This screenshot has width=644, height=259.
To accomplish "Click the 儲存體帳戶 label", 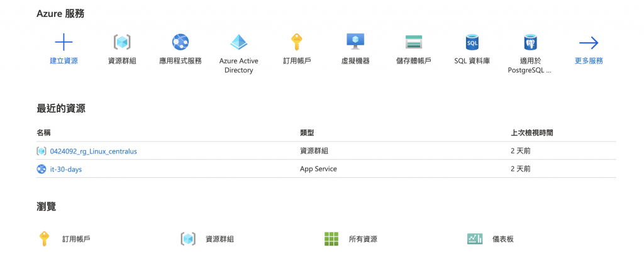I will pos(414,61).
